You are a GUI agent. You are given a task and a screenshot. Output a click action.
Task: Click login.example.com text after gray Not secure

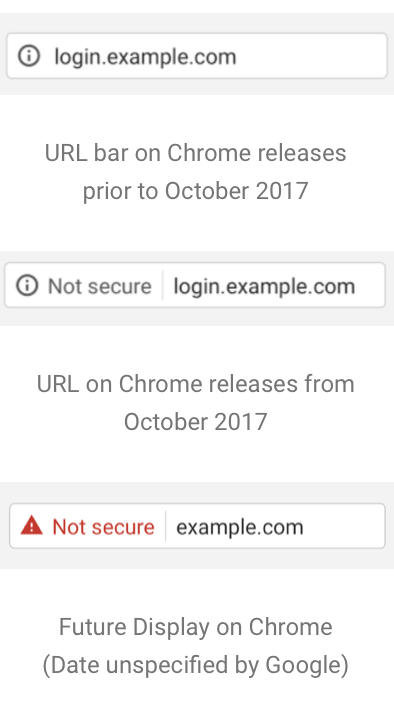click(x=264, y=286)
